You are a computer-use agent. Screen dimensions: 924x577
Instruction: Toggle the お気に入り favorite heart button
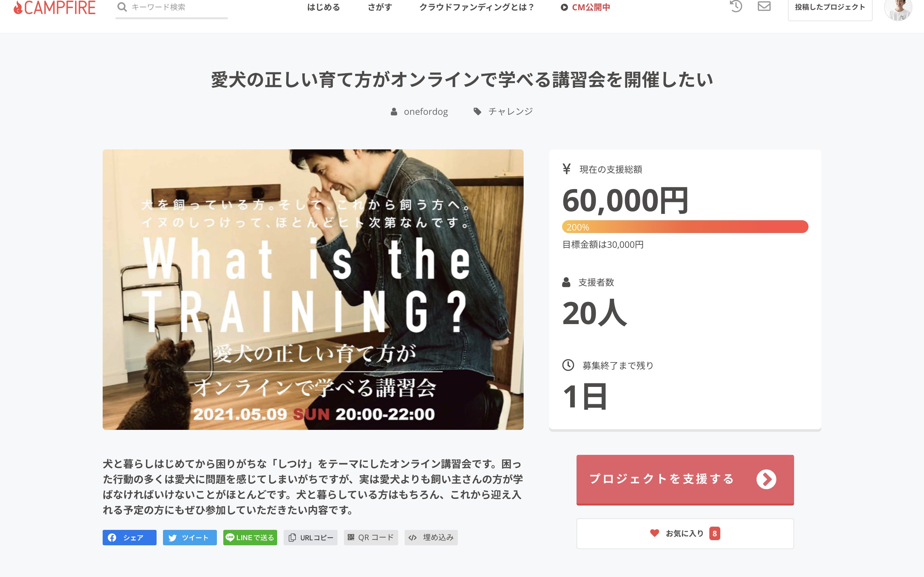[685, 533]
